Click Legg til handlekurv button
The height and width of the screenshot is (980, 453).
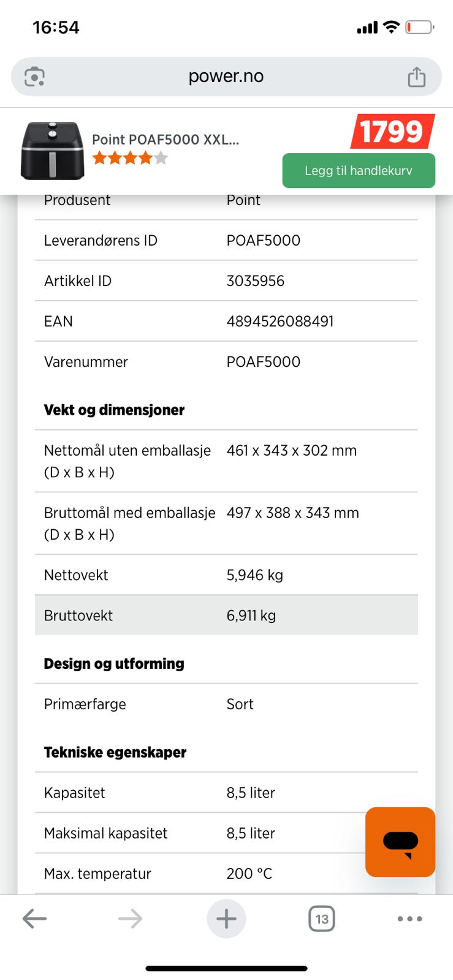click(x=359, y=170)
